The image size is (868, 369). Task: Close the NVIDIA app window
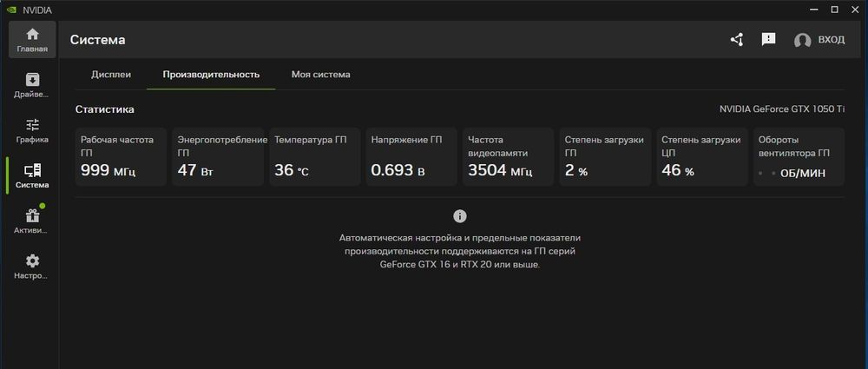click(855, 10)
